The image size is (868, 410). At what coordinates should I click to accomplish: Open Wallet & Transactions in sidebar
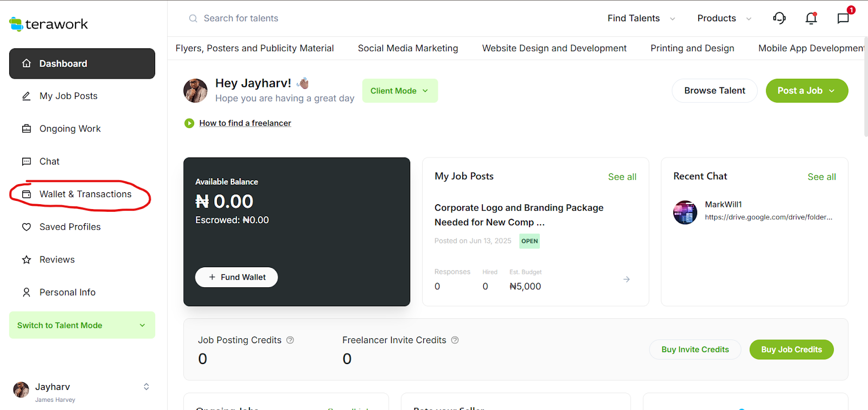[85, 194]
